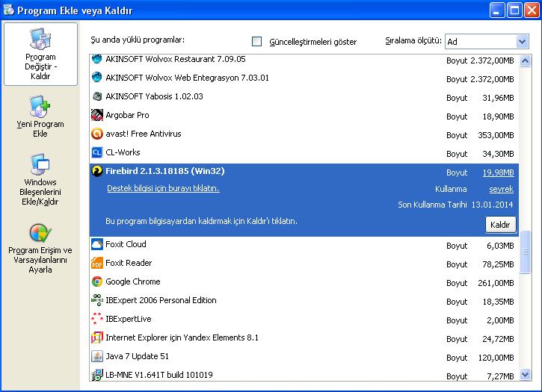Click Firebird 2.1.3.18185 (Win32) title

pyautogui.click(x=165, y=171)
